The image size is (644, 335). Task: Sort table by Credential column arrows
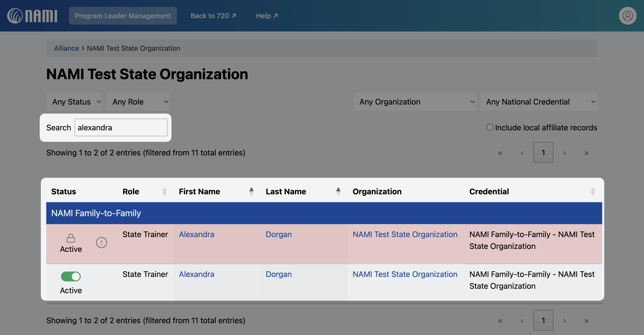click(x=593, y=192)
